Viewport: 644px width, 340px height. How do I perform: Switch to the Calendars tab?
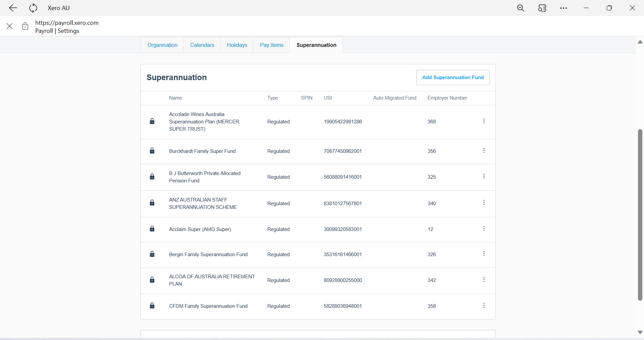[202, 45]
